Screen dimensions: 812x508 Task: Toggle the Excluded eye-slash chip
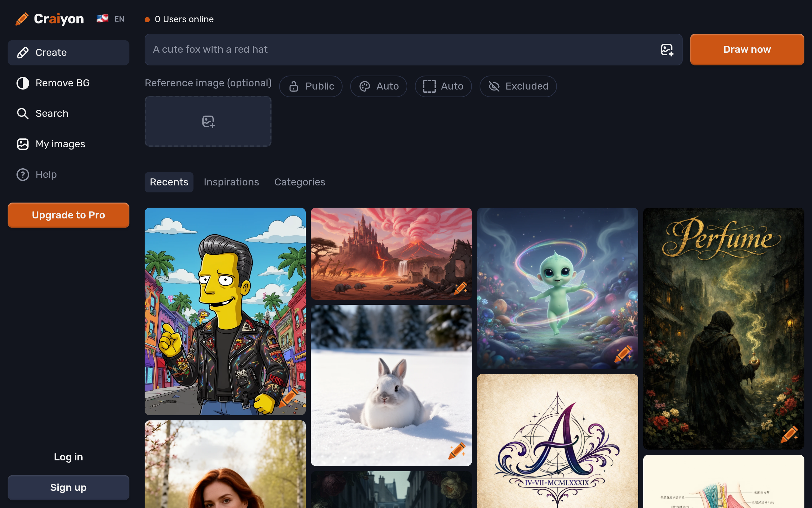point(518,86)
